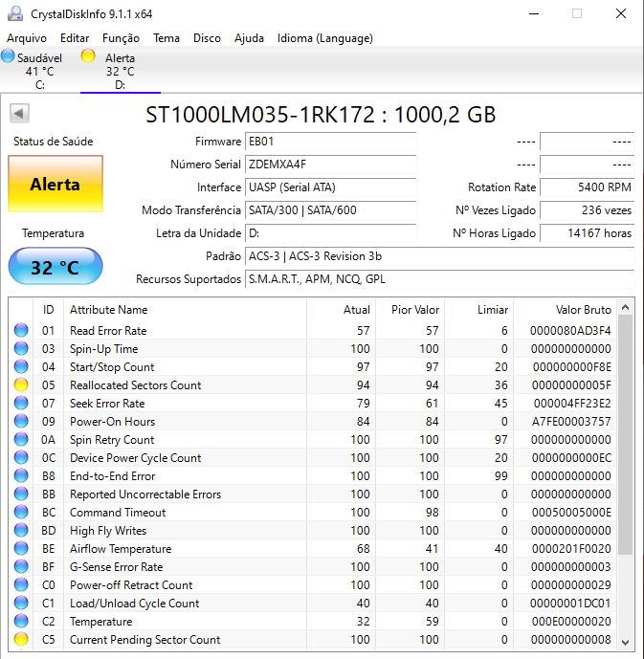Open the Editar menu

pos(75,38)
